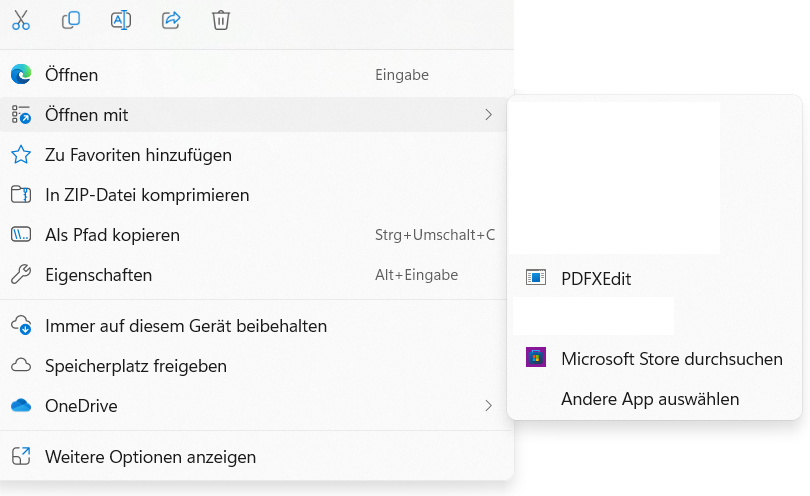Open the file with PDFXEdit

click(596, 279)
